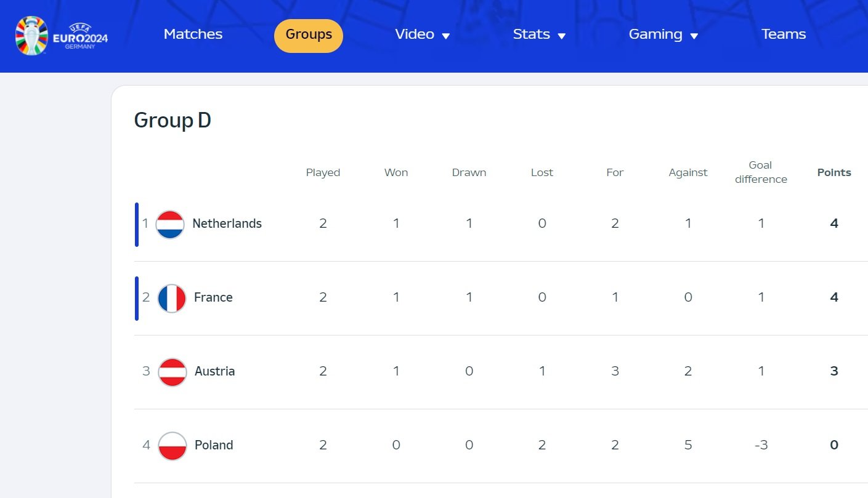
Task: Click Netherlands' points value in table
Action: tap(834, 223)
